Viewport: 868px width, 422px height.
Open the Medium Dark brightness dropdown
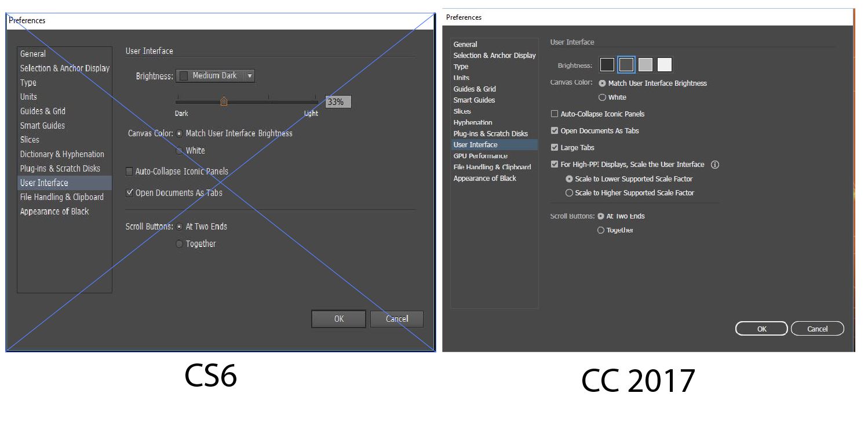pyautogui.click(x=215, y=75)
